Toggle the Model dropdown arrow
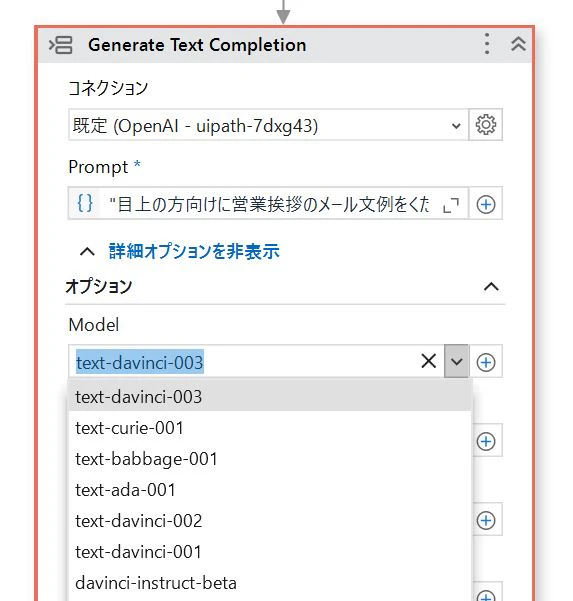Screen dimensions: 573x601 click(x=456, y=361)
